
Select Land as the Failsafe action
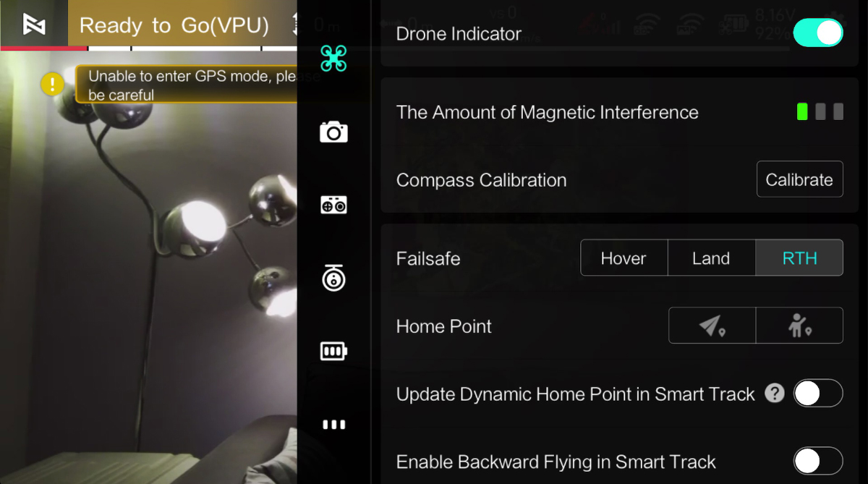click(x=711, y=258)
